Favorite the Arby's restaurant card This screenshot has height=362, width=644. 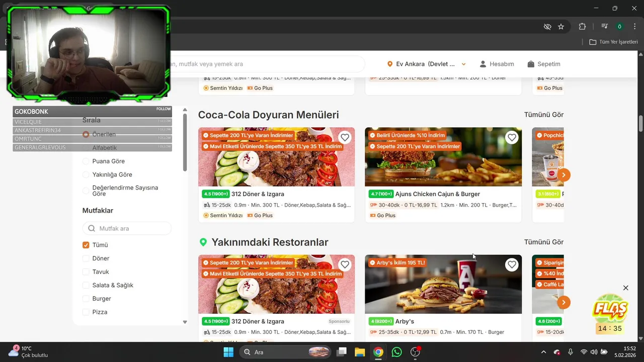pos(512,265)
